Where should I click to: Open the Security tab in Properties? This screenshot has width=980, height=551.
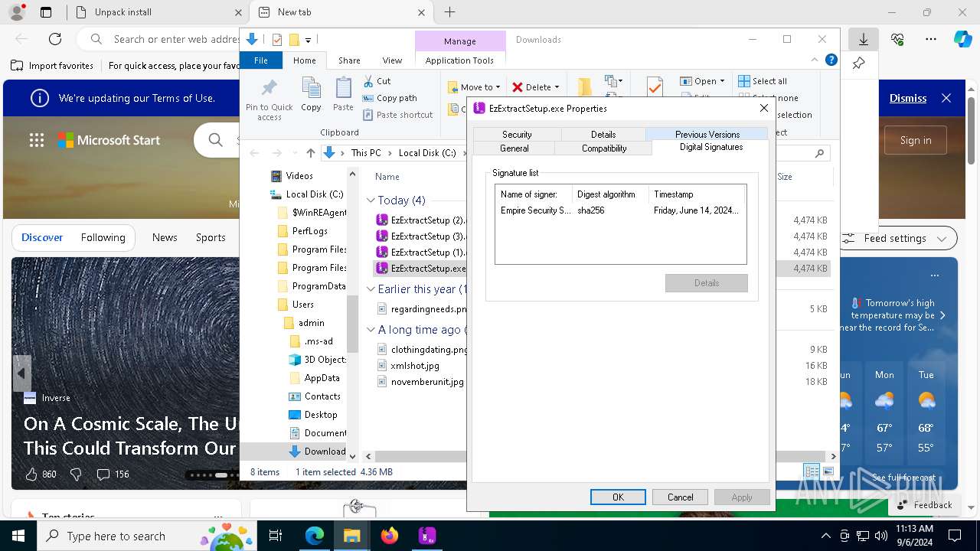tap(517, 134)
